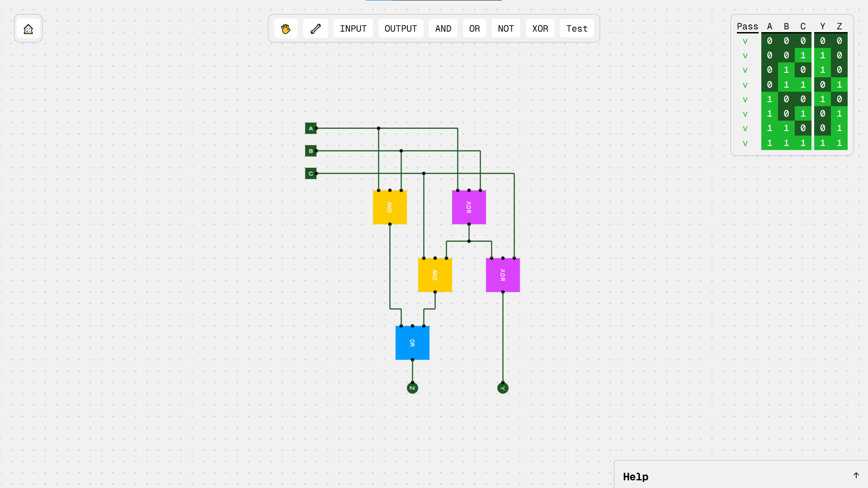Add an INPUT component from toolbar
Image resolution: width=868 pixels, height=488 pixels.
353,29
